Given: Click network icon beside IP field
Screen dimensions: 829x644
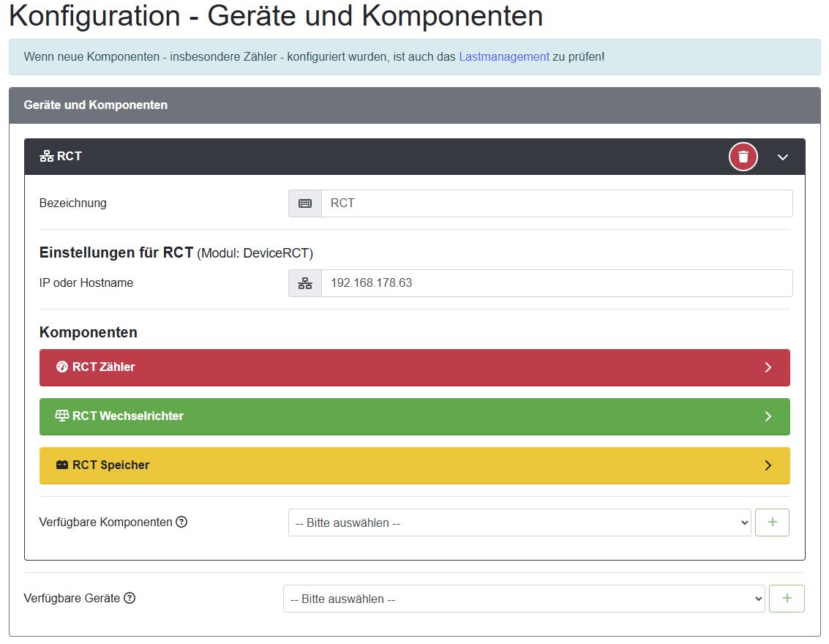Looking at the screenshot, I should pyautogui.click(x=305, y=283).
